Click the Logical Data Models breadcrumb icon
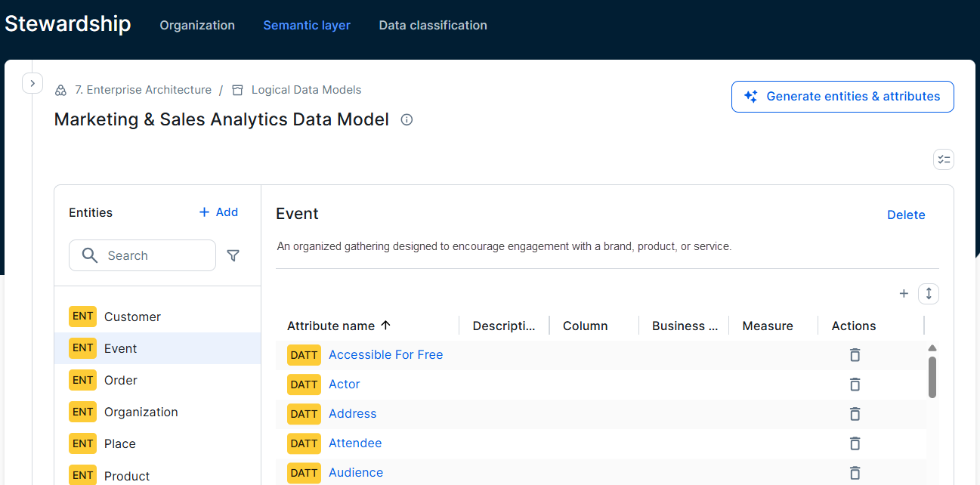The height and width of the screenshot is (485, 980). coord(237,89)
